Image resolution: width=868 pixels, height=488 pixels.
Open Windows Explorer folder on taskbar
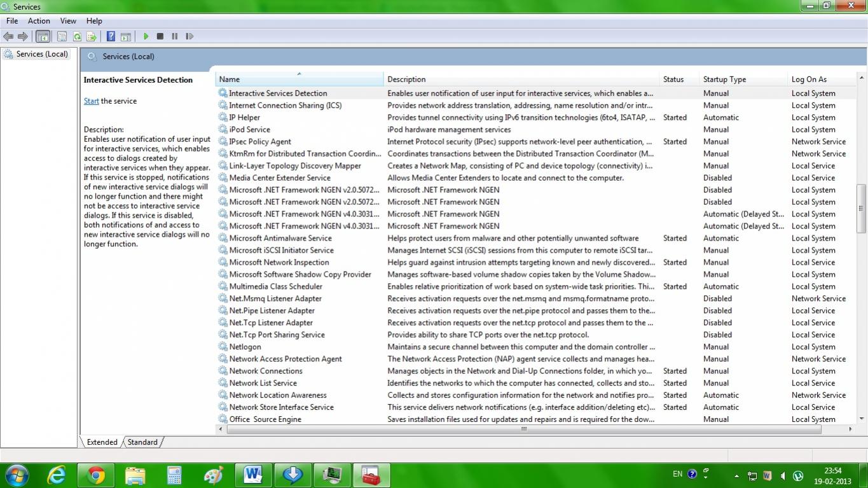(x=135, y=475)
